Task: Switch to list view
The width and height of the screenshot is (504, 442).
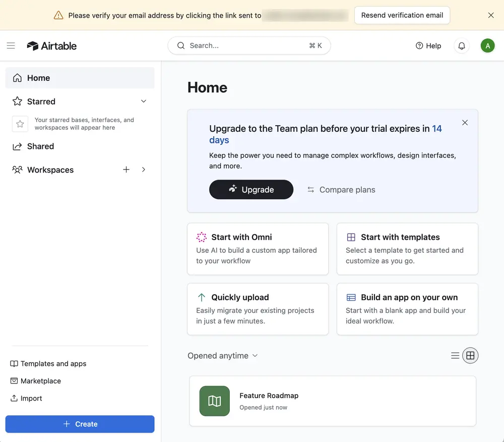Action: pyautogui.click(x=455, y=355)
